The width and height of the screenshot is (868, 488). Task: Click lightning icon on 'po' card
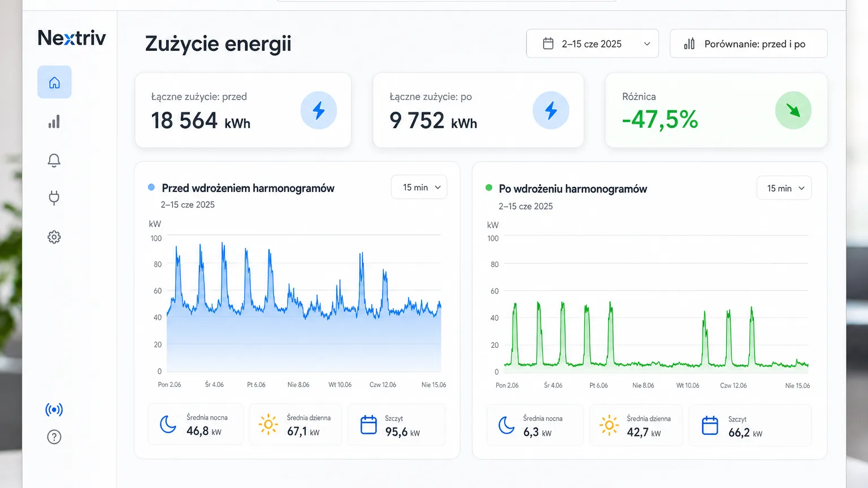tap(551, 110)
